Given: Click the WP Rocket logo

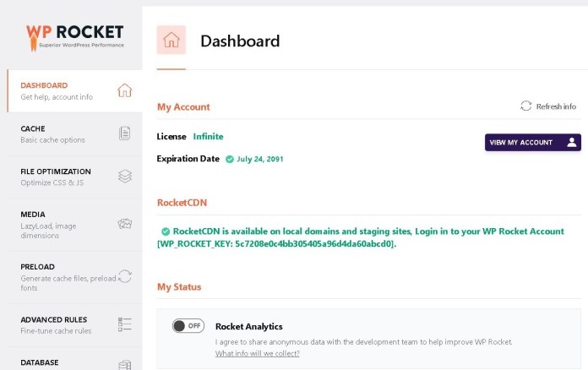Looking at the screenshot, I should pos(75,37).
